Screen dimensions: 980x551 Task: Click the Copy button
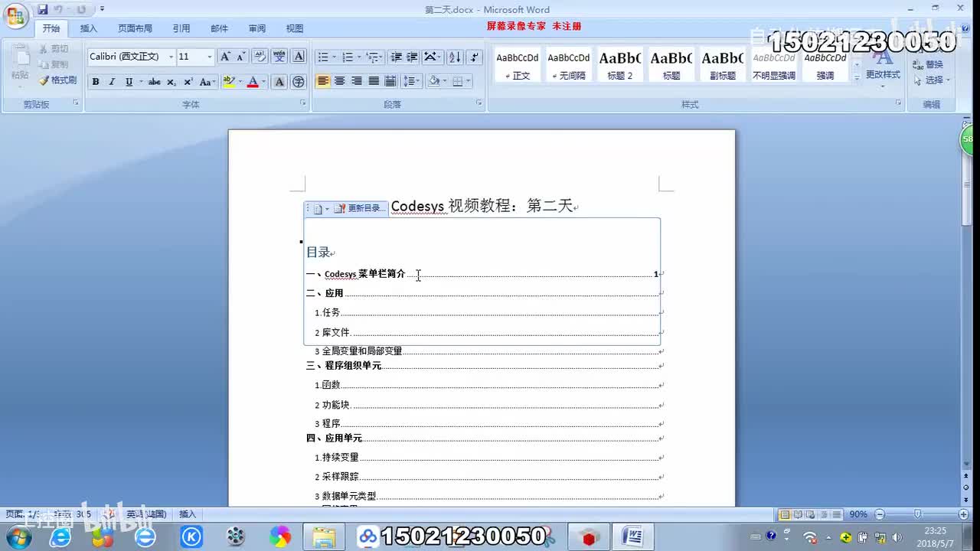tap(54, 64)
